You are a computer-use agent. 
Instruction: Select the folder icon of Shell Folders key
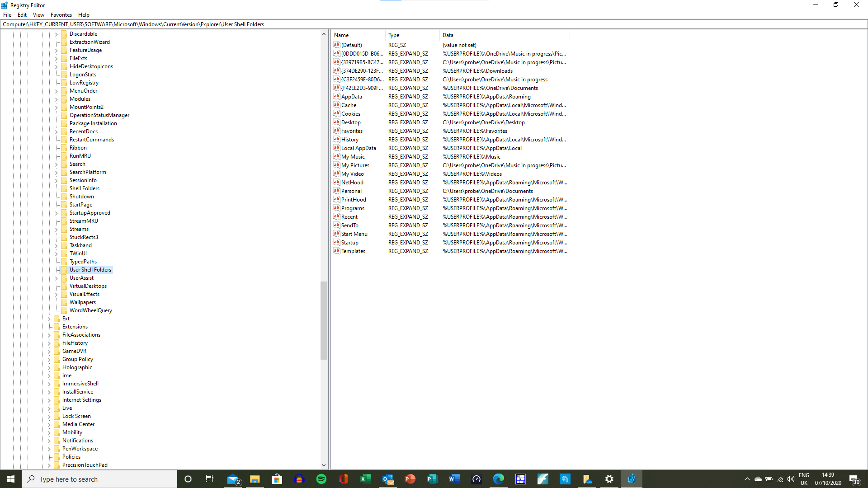[64, 188]
